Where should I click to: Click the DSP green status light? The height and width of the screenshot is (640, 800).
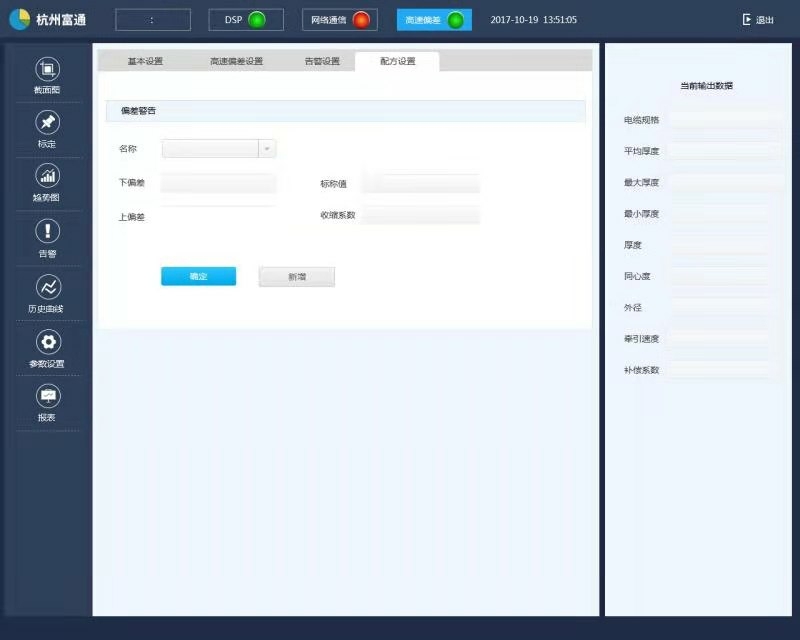pos(257,20)
